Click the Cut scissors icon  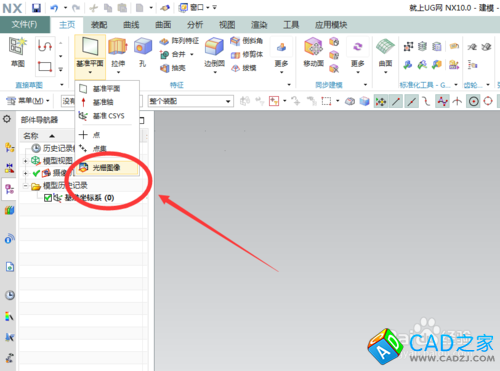[x=94, y=8]
